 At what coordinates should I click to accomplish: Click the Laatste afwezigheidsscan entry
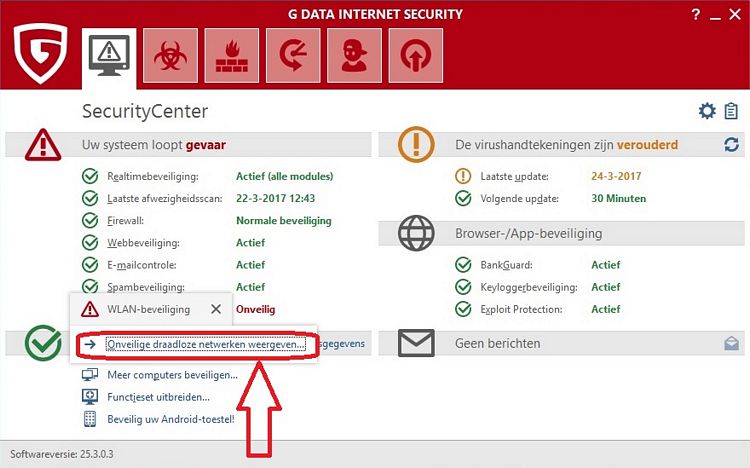(x=165, y=198)
